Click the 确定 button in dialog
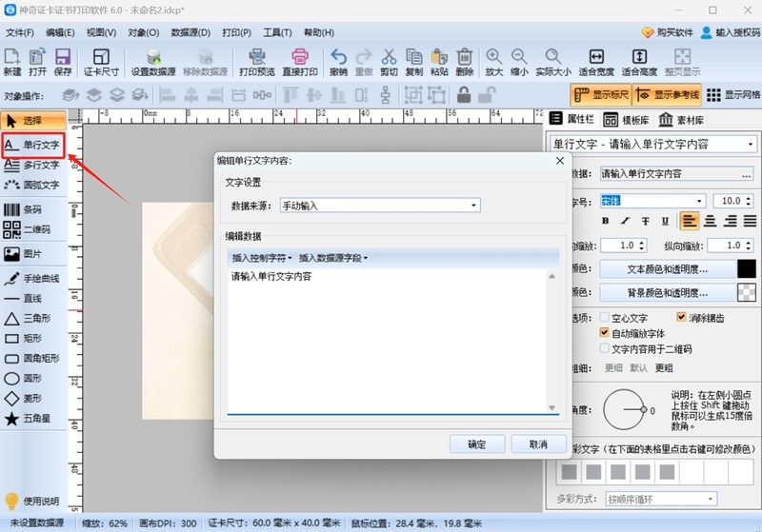The height and width of the screenshot is (532, 762). (x=476, y=444)
